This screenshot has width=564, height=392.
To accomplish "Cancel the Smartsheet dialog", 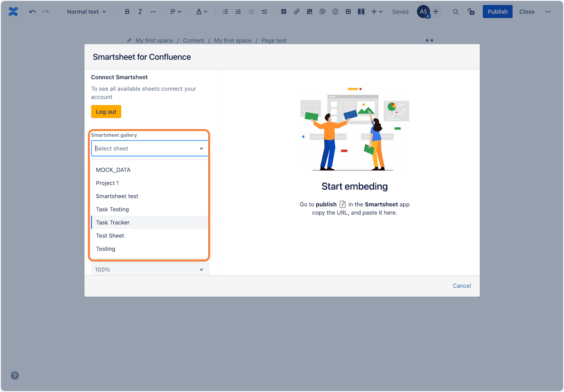I will pos(462,286).
